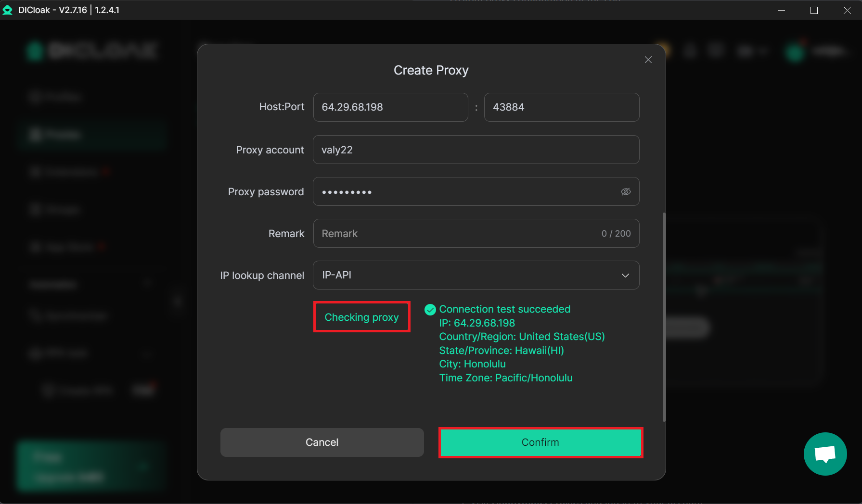Screen dimensions: 862x504
Task: Open the bottom-left sidebar promo panel
Action: (91, 466)
